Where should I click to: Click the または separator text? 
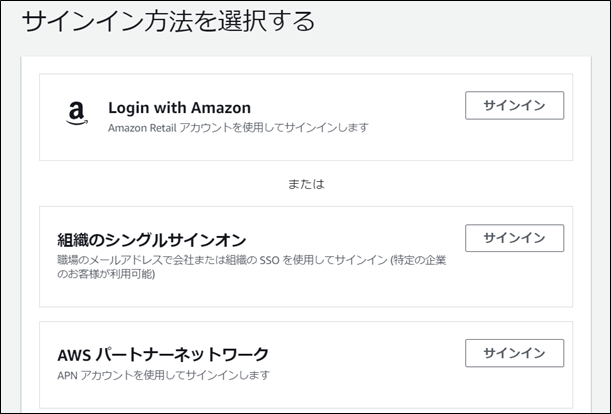click(305, 184)
